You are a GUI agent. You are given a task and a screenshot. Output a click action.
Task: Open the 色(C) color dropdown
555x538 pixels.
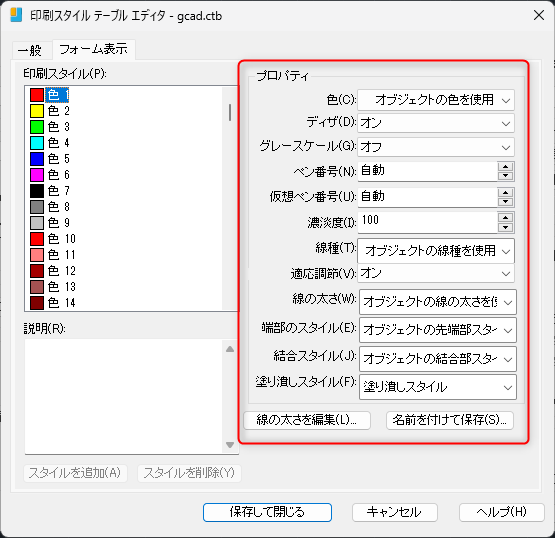[436, 100]
